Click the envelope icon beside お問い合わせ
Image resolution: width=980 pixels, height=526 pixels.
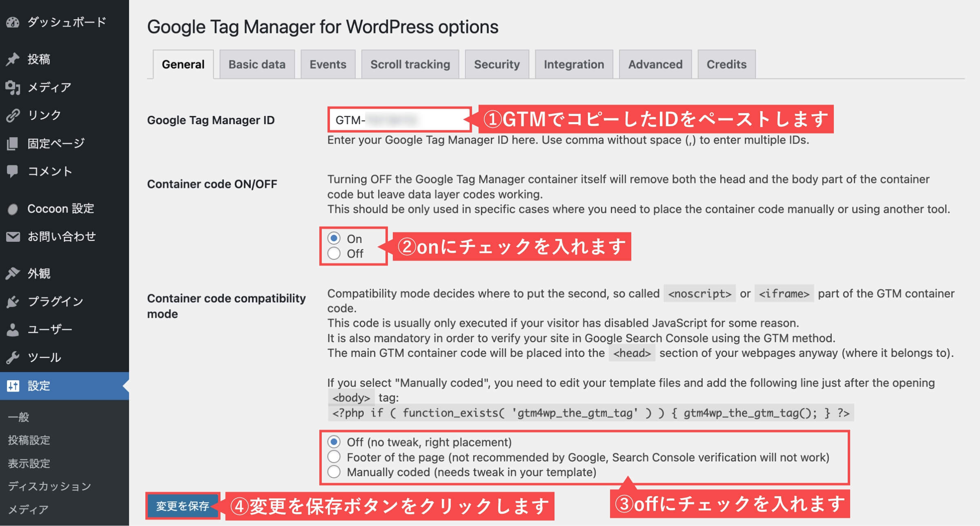[x=13, y=237]
